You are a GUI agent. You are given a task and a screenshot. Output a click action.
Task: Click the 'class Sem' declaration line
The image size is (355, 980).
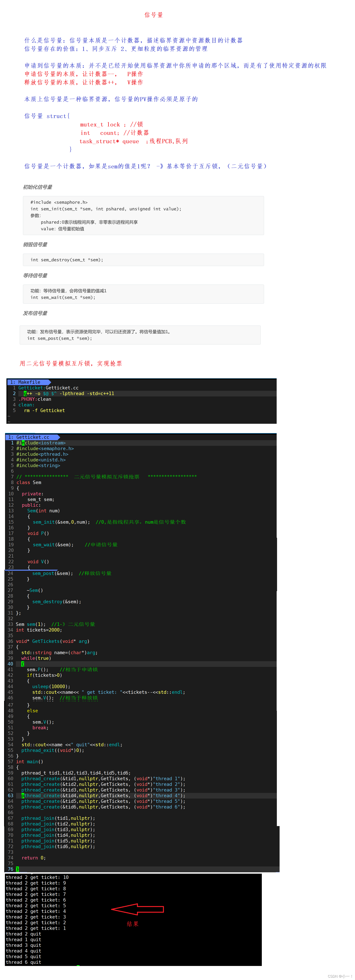coord(29,482)
